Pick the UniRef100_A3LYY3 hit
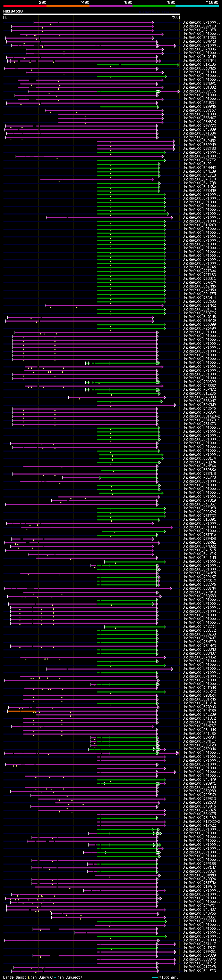 [x=199, y=477]
